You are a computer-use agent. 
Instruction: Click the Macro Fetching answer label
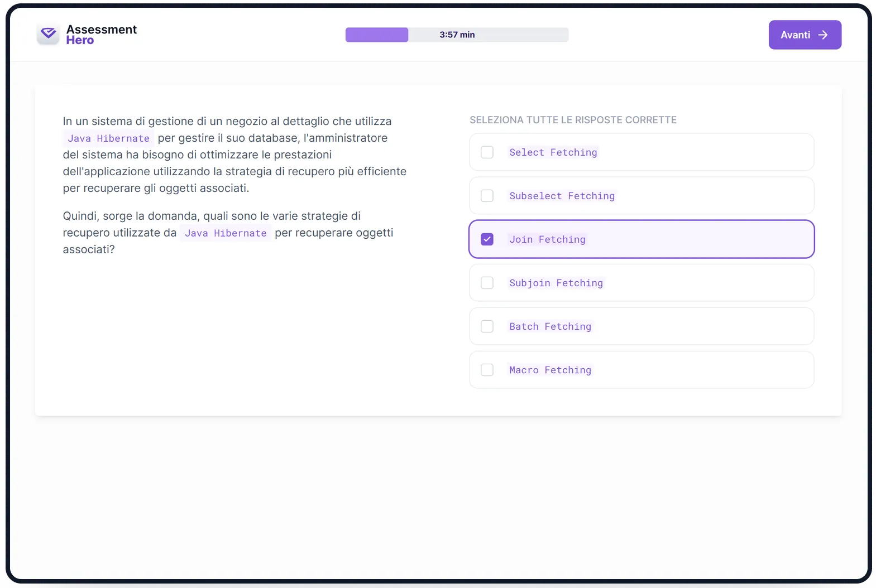coord(550,370)
